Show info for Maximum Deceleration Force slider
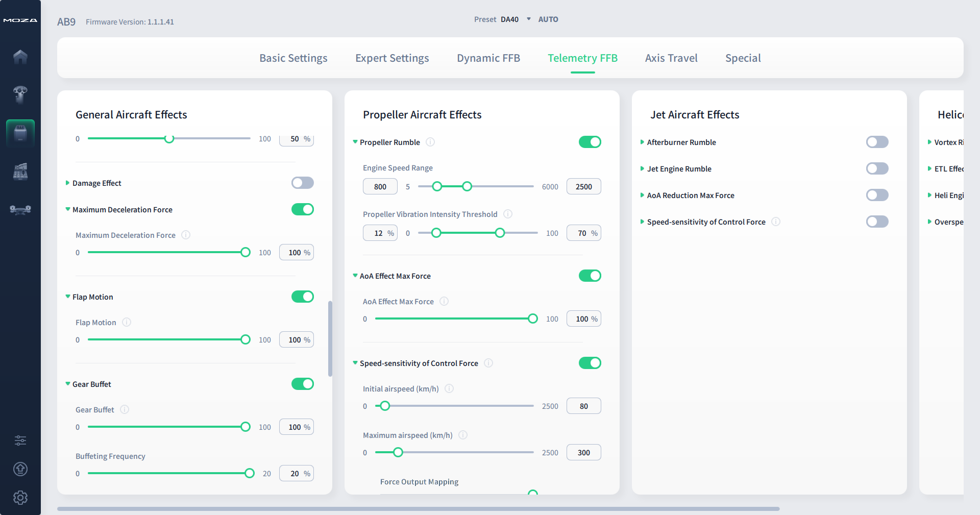Viewport: 980px width, 515px height. click(186, 235)
